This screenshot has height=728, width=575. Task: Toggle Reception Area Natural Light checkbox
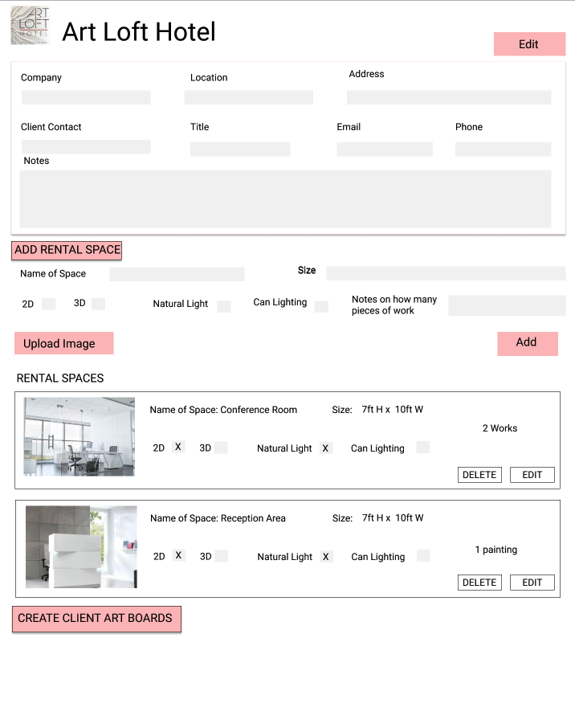pyautogui.click(x=326, y=557)
